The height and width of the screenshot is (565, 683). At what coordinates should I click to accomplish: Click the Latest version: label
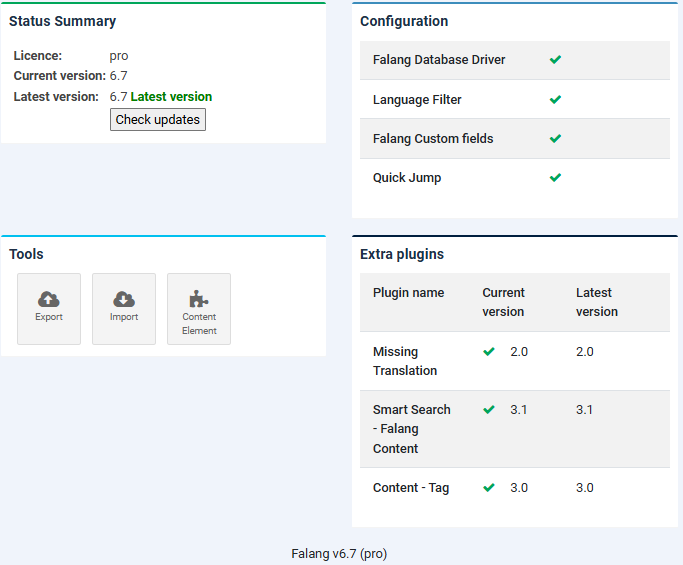point(56,97)
